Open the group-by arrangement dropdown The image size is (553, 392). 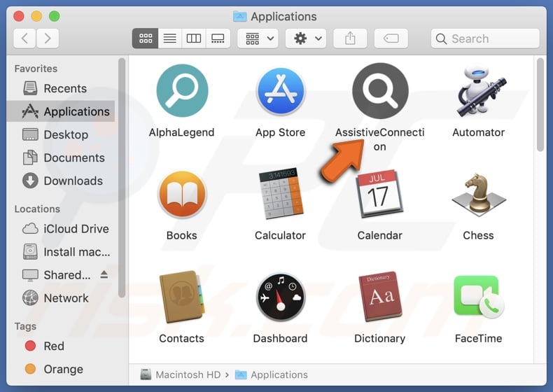pos(258,38)
